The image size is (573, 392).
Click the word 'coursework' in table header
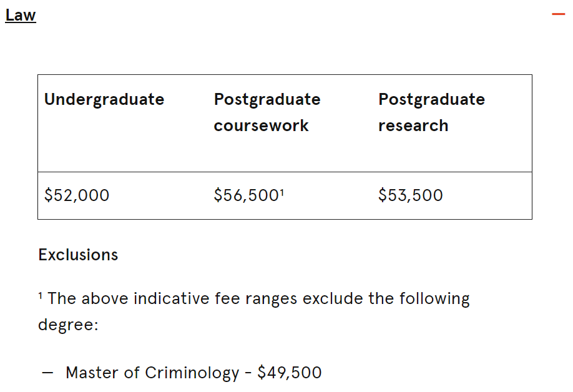coord(262,125)
